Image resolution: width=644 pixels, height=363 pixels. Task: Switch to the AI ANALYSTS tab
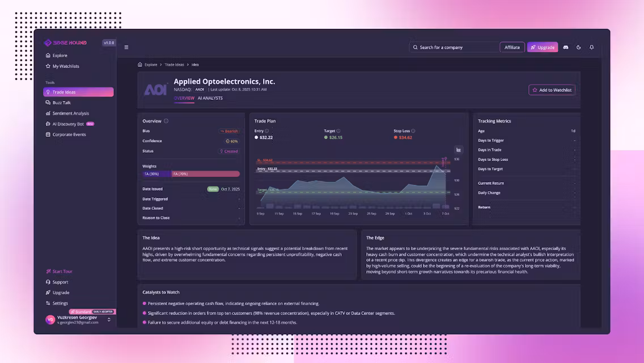(x=210, y=98)
